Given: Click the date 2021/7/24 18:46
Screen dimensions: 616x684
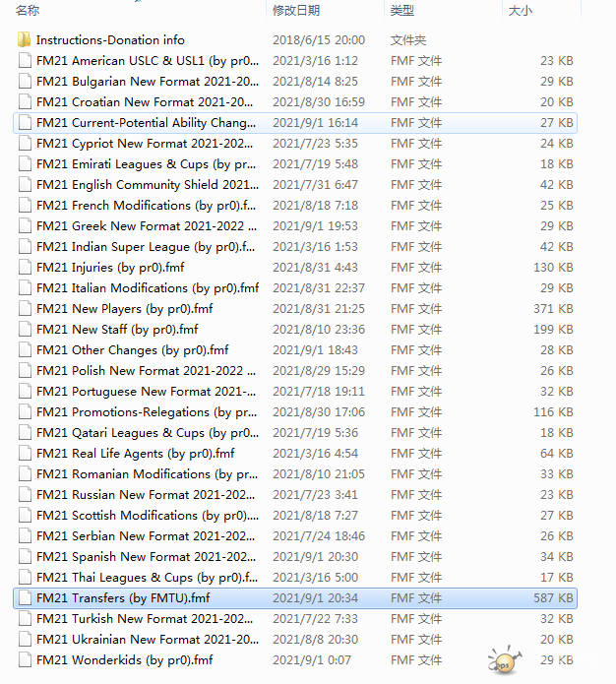Looking at the screenshot, I should (319, 536).
